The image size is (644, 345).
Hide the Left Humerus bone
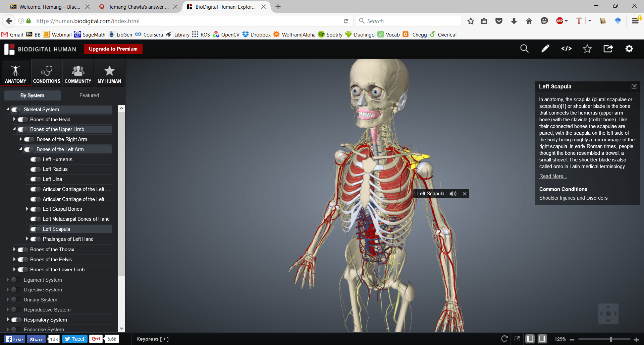35,159
